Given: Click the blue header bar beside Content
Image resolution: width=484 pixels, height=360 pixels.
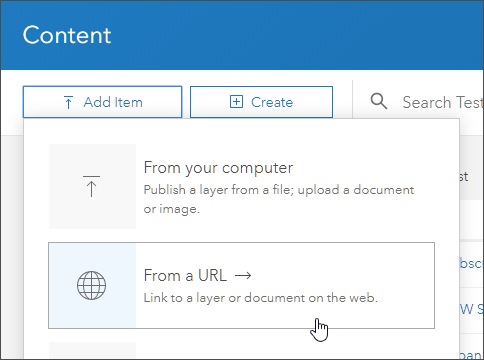Looking at the screenshot, I should click(297, 35).
